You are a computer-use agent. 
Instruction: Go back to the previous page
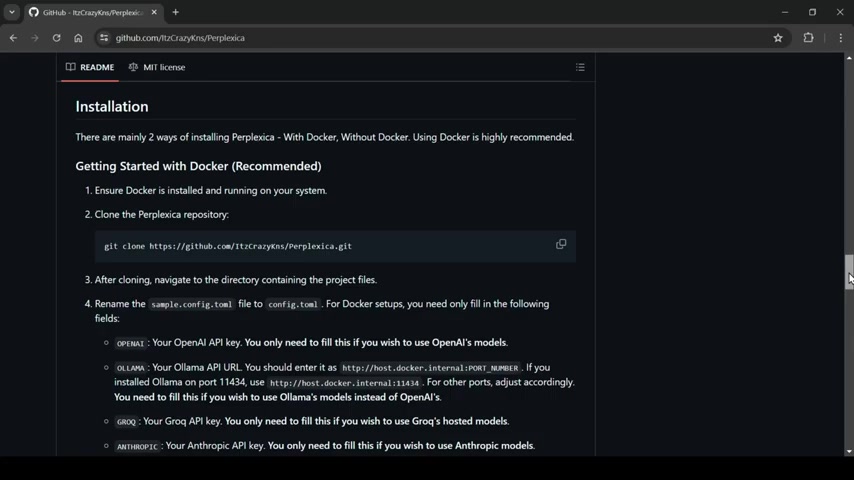13,38
